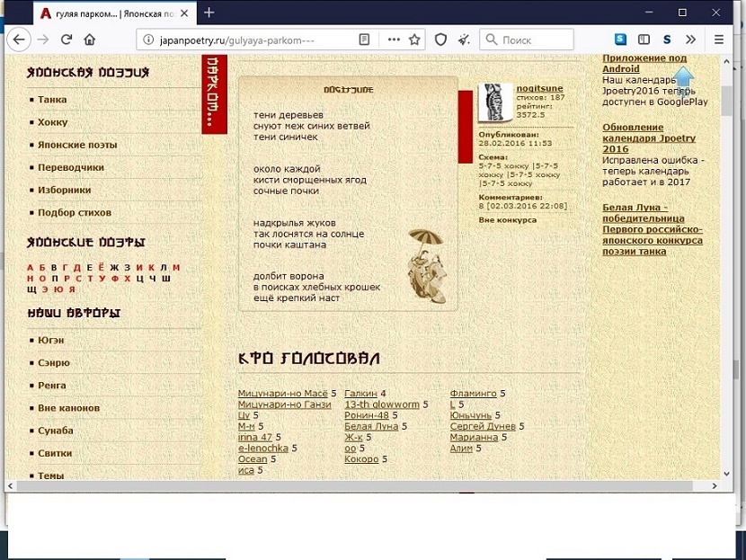Select letter Я in poets alphabet

[x=72, y=289]
